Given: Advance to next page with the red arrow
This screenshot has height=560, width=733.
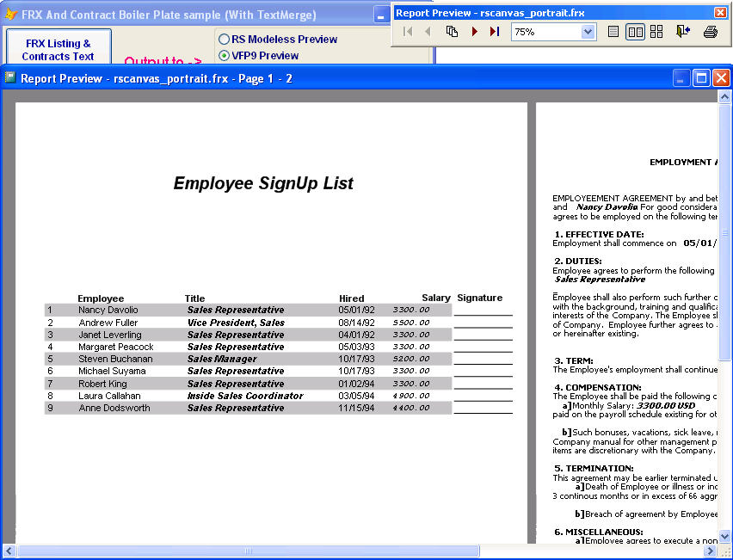Looking at the screenshot, I should tap(475, 31).
